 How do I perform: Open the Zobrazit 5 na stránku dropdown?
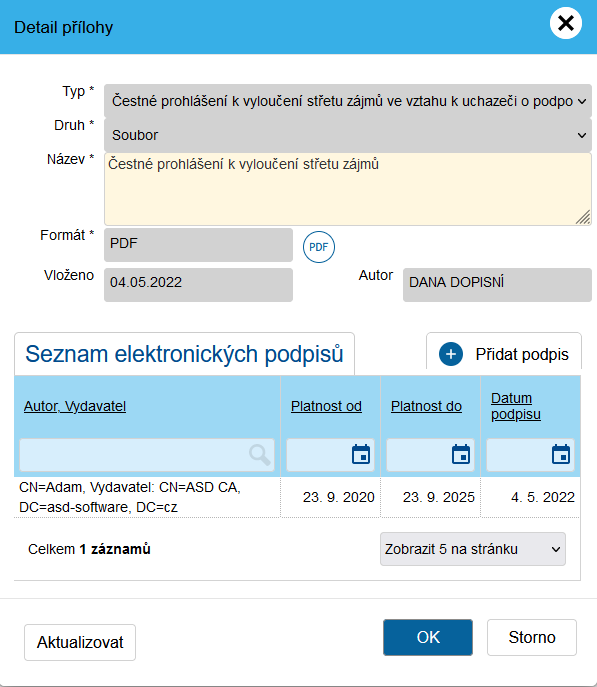pos(473,549)
